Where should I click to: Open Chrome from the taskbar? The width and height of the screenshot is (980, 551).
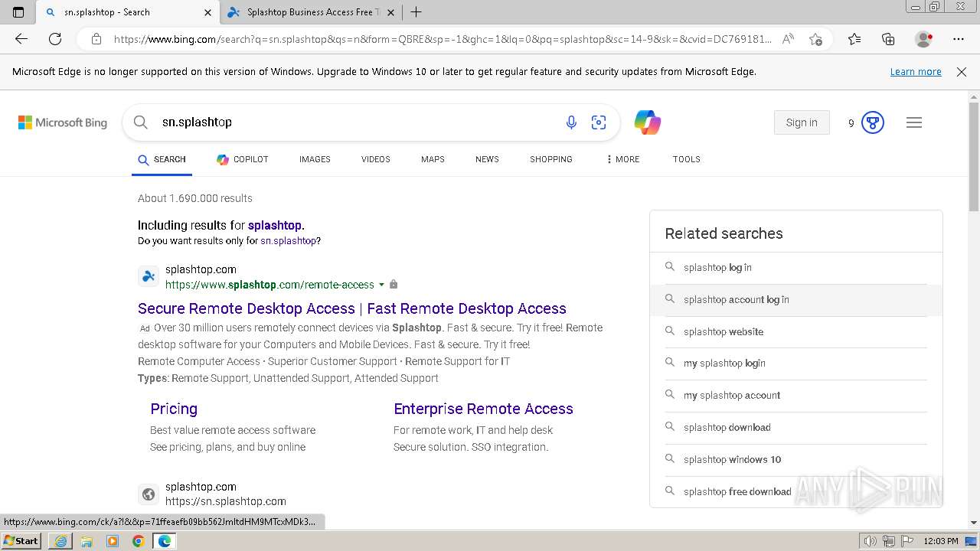[138, 541]
